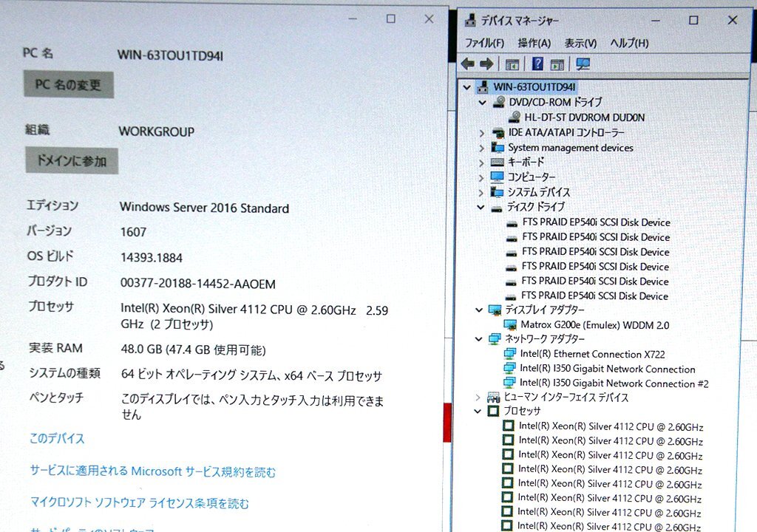Click the このデバイス heading text

(57, 438)
